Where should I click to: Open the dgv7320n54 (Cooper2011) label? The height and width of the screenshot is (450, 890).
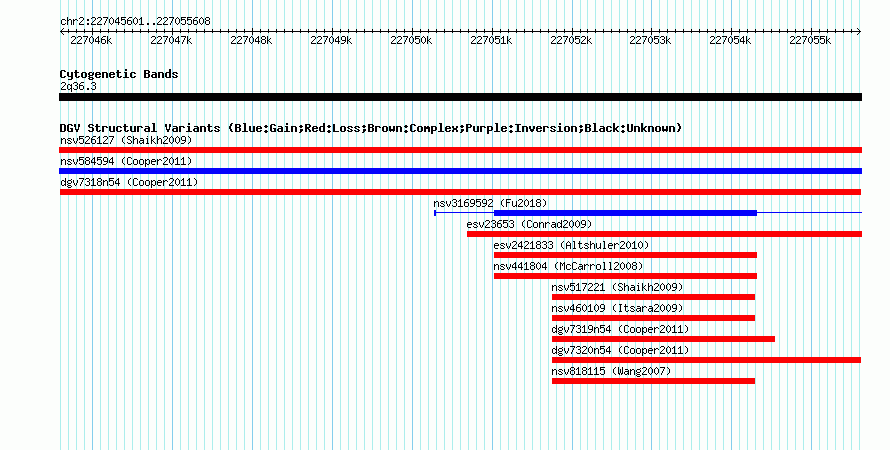pyautogui.click(x=620, y=350)
